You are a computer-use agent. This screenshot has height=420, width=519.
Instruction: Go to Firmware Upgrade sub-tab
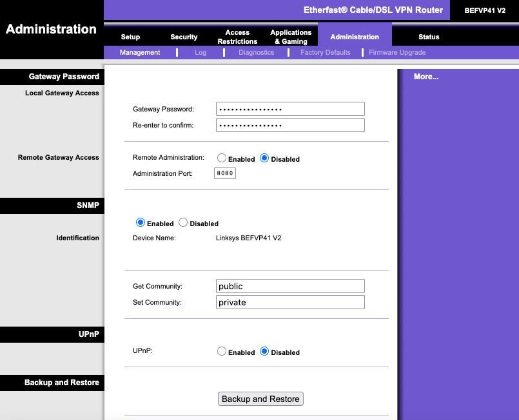[397, 52]
